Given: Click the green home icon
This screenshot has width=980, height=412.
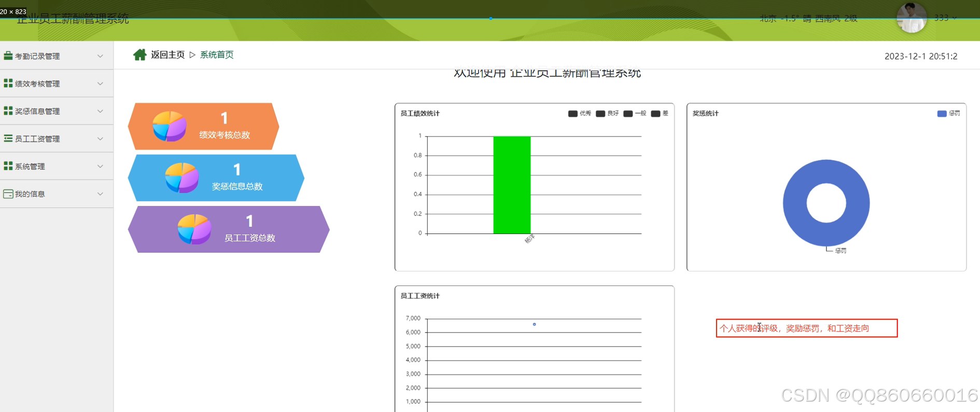Looking at the screenshot, I should point(140,54).
